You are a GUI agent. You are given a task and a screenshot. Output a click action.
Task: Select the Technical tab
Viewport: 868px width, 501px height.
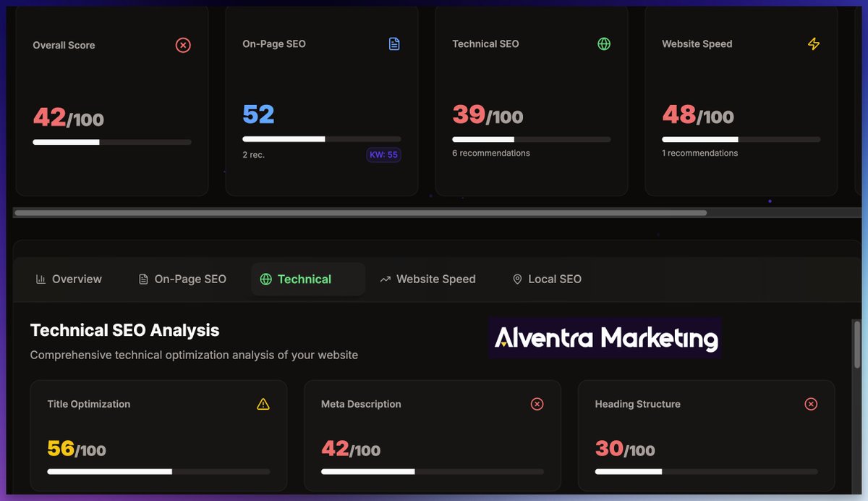pos(308,279)
